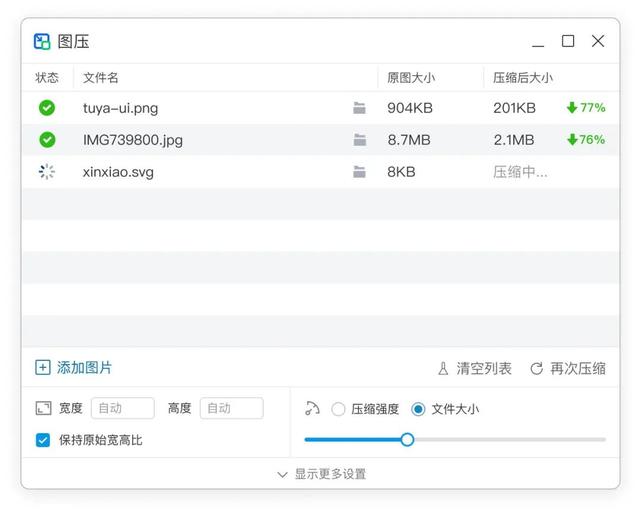640x512 pixels.
Task: Open folder for IMG739800.jpg
Action: tap(359, 140)
